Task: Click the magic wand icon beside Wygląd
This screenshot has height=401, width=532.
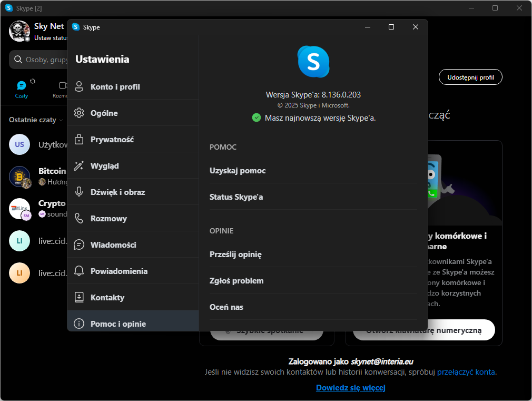Action: (79, 165)
